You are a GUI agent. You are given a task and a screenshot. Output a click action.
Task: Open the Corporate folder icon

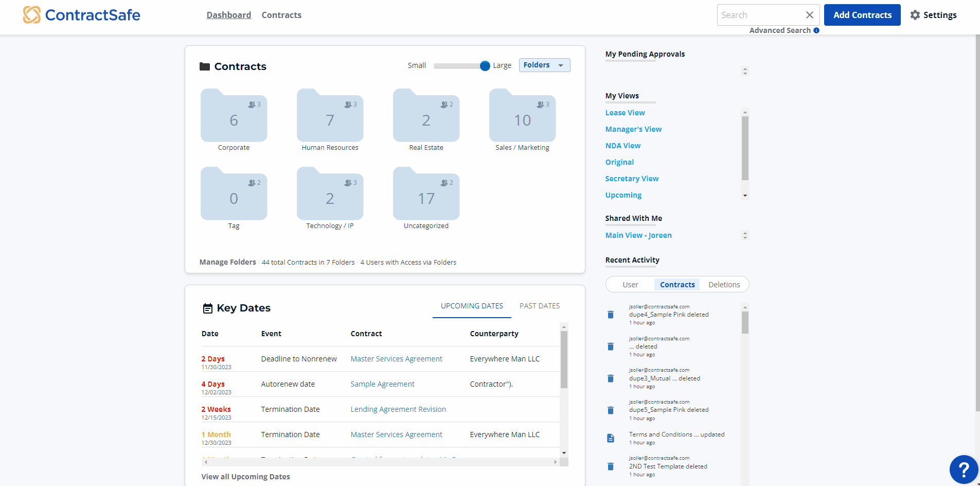(x=234, y=116)
